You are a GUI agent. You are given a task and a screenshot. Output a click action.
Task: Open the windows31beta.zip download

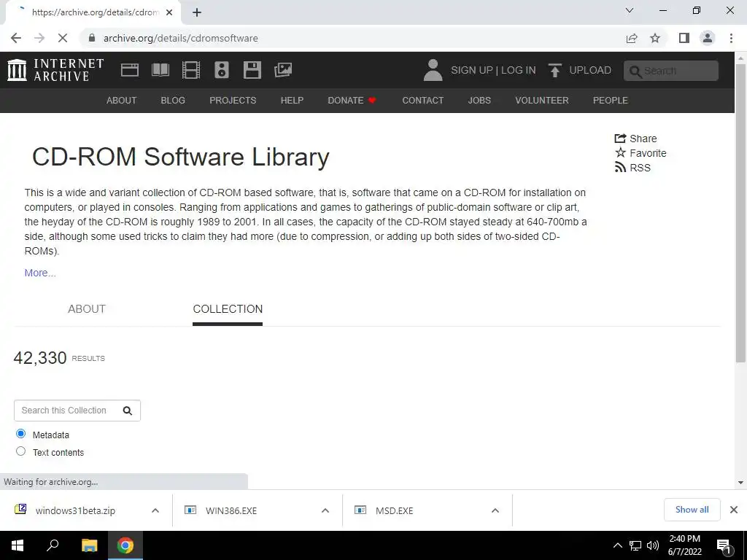[75, 510]
